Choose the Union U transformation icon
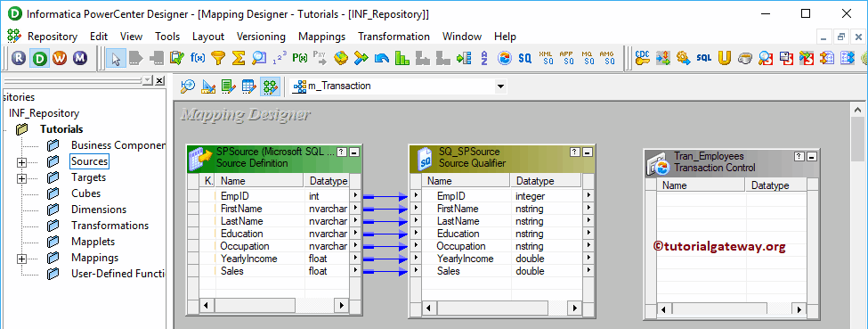The width and height of the screenshot is (868, 329). tap(724, 58)
